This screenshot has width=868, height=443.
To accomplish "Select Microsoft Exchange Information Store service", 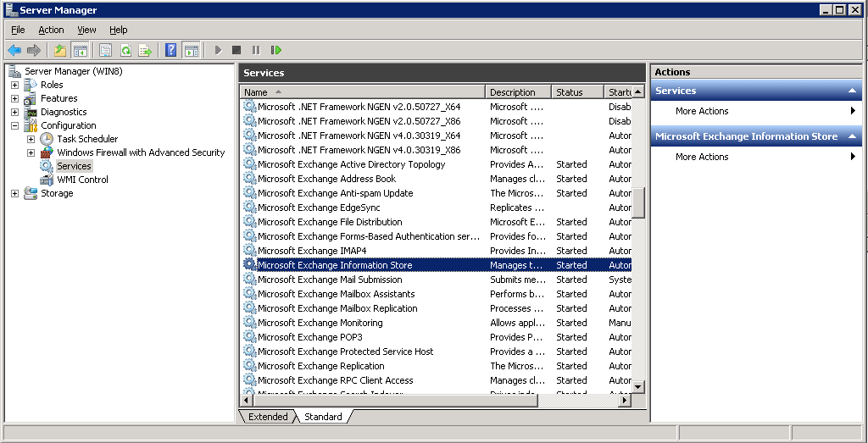I will coord(437,265).
